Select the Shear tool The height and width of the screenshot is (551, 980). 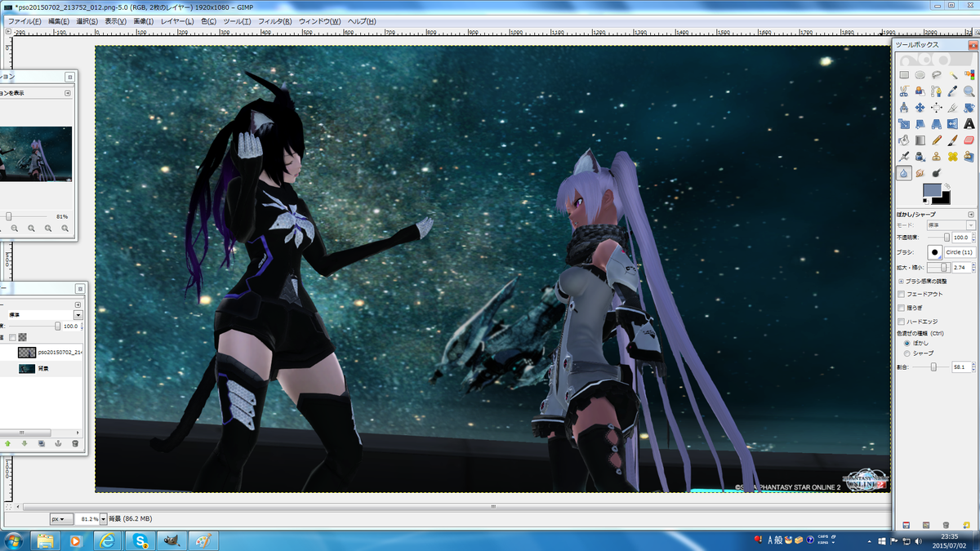click(920, 124)
